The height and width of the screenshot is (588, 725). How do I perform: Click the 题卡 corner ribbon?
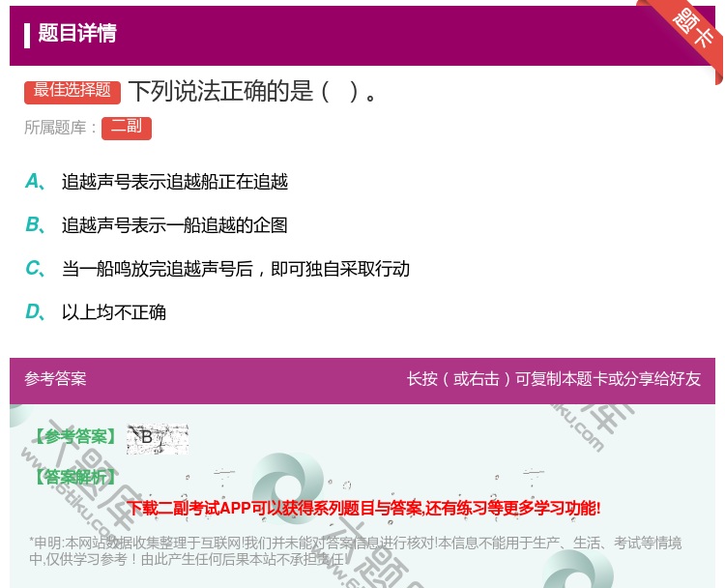pos(693,29)
